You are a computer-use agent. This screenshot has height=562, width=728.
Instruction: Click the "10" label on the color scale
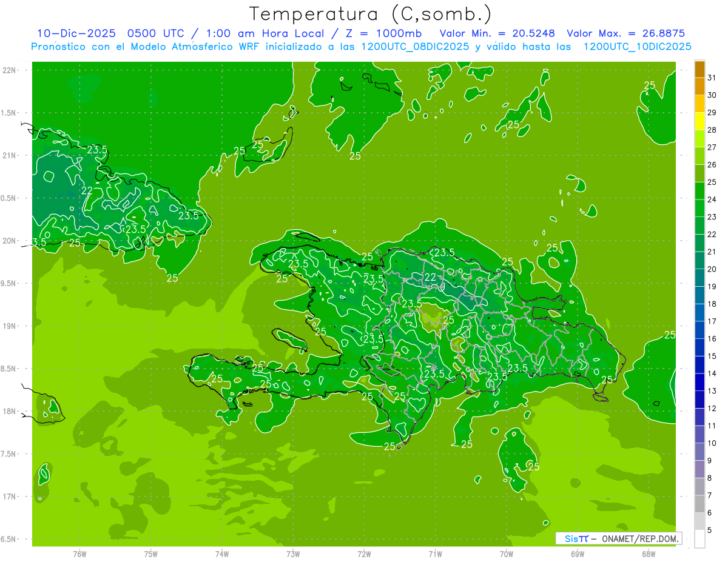tap(712, 443)
